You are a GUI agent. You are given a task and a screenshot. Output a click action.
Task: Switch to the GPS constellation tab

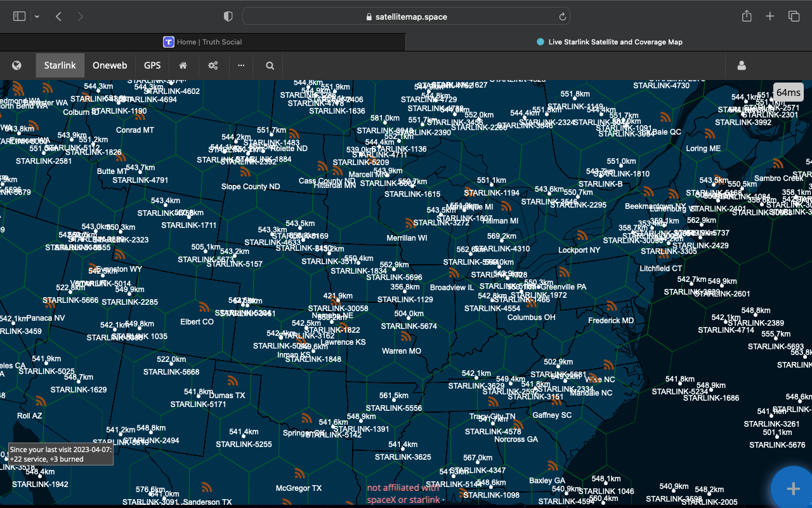point(152,65)
